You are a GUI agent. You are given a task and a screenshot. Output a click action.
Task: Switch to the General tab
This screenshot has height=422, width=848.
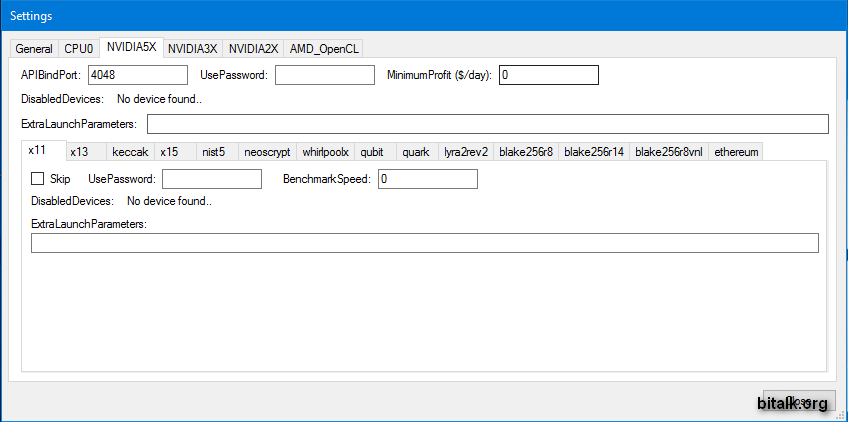pyautogui.click(x=33, y=49)
